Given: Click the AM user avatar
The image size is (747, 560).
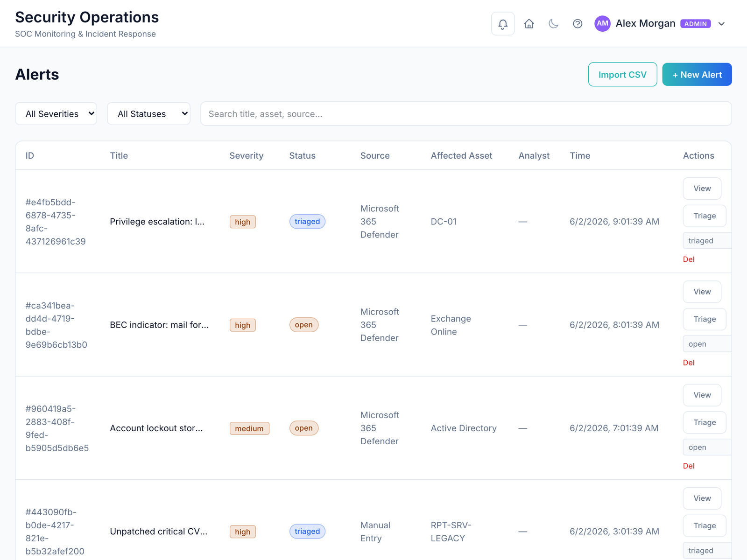Looking at the screenshot, I should pos(602,23).
